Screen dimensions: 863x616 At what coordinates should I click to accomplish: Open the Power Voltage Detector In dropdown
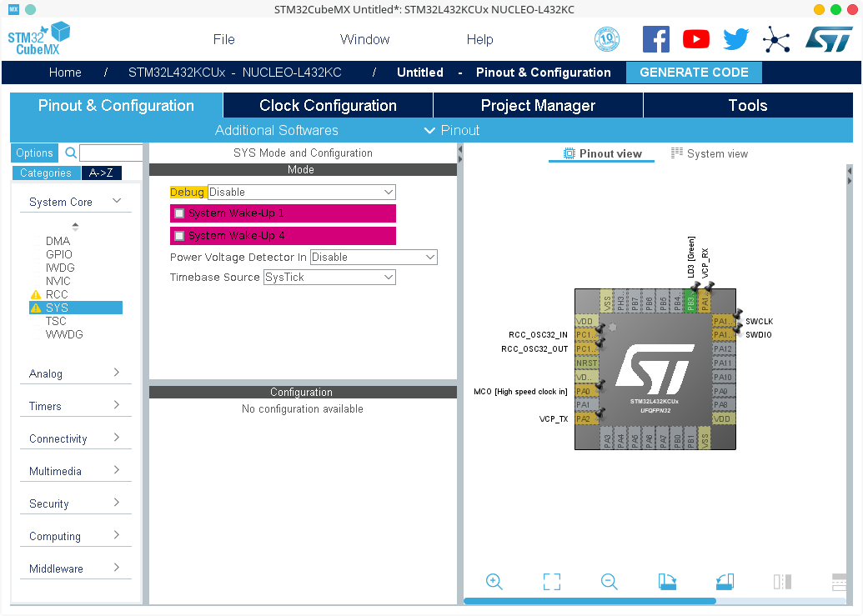[x=374, y=257]
